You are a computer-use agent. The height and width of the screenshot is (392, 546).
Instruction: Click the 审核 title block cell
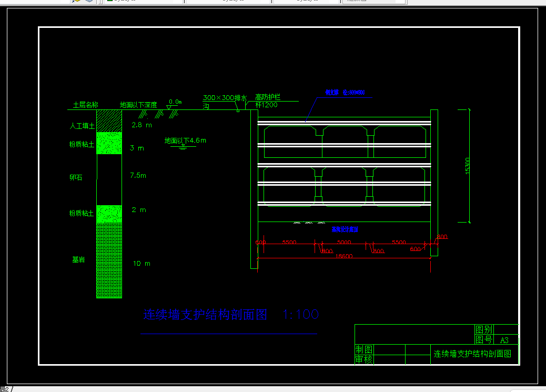(364, 359)
